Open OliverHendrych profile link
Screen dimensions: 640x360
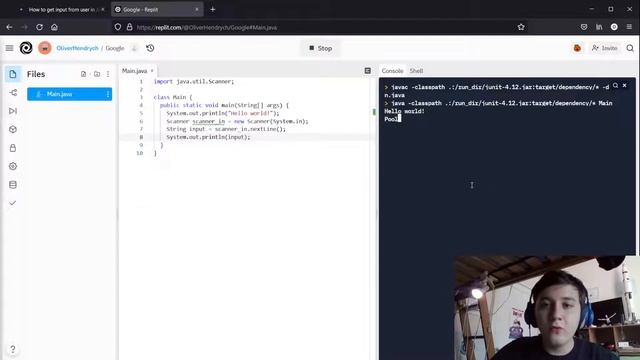[78, 48]
